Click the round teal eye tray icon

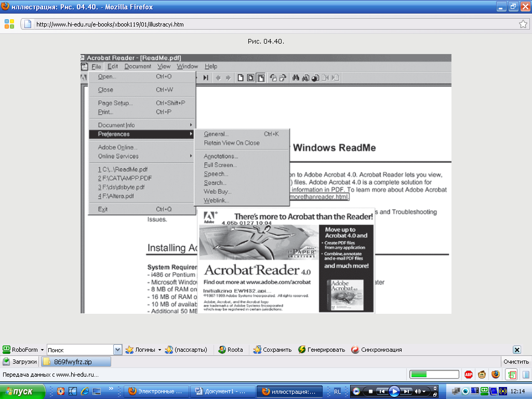pyautogui.click(x=466, y=392)
